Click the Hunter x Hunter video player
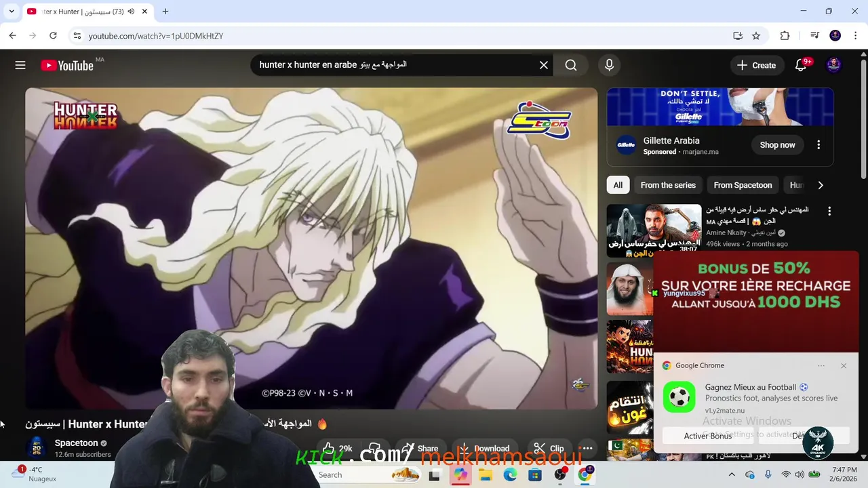This screenshot has height=488, width=868. [x=311, y=248]
